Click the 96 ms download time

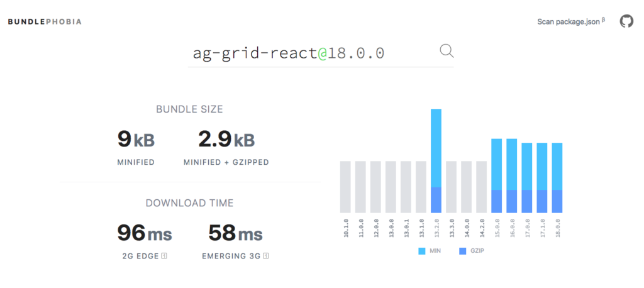145,233
